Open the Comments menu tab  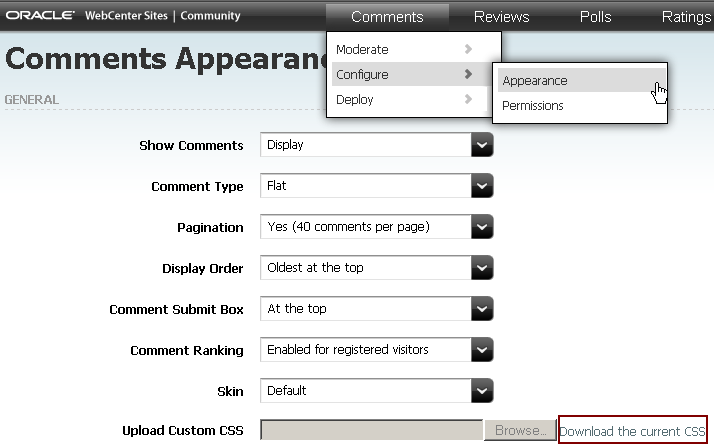pos(387,17)
